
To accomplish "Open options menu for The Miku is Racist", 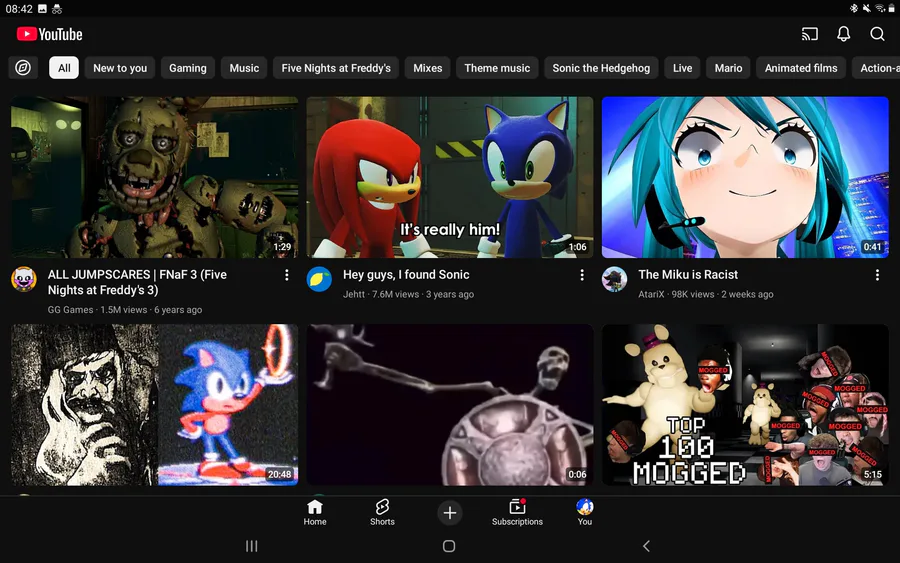I will click(x=877, y=275).
